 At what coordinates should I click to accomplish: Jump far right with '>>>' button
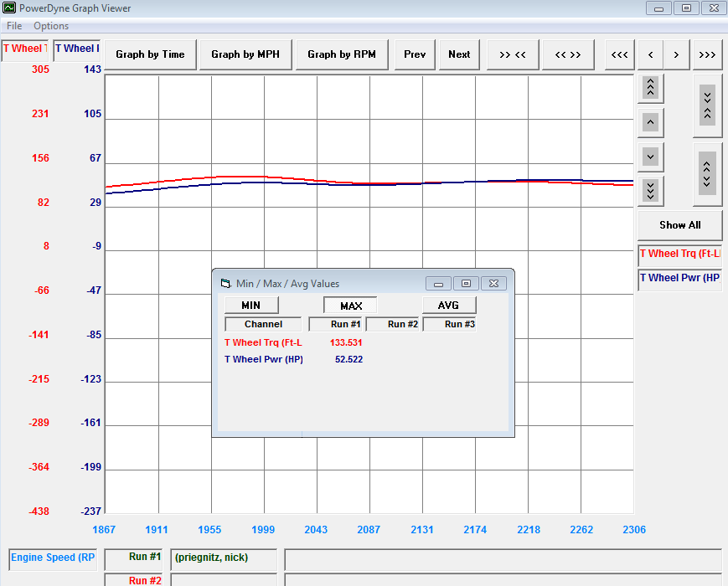[x=707, y=54]
